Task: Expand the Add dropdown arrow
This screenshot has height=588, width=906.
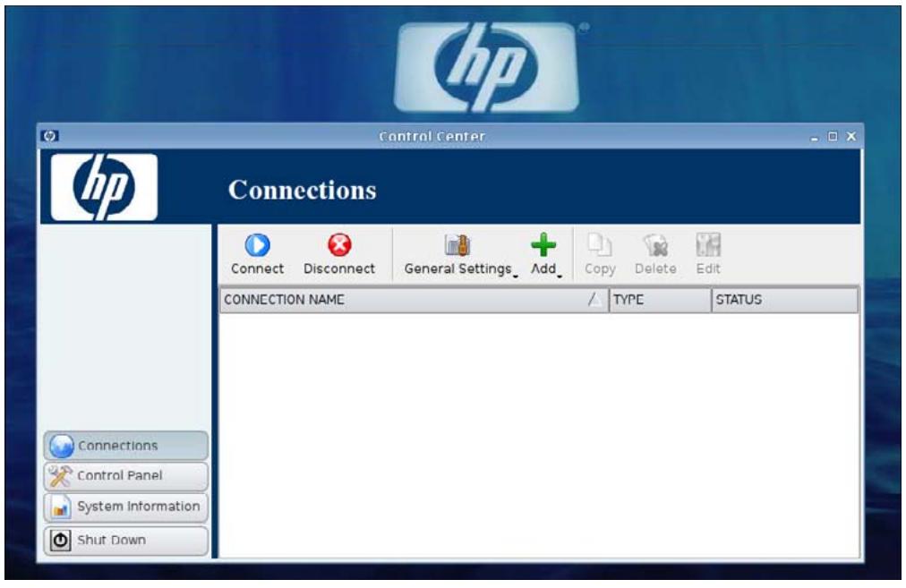Action: (560, 277)
